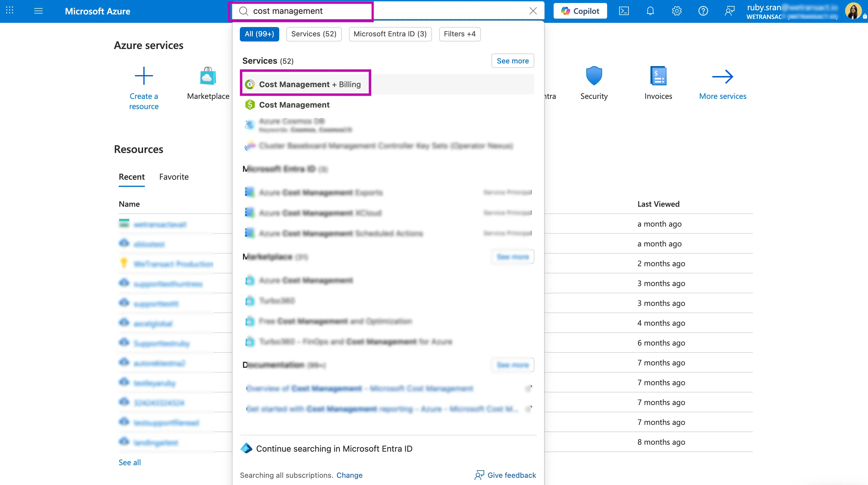Image resolution: width=868 pixels, height=485 pixels.
Task: Click Change next to Searching all subscriptions
Action: 350,475
